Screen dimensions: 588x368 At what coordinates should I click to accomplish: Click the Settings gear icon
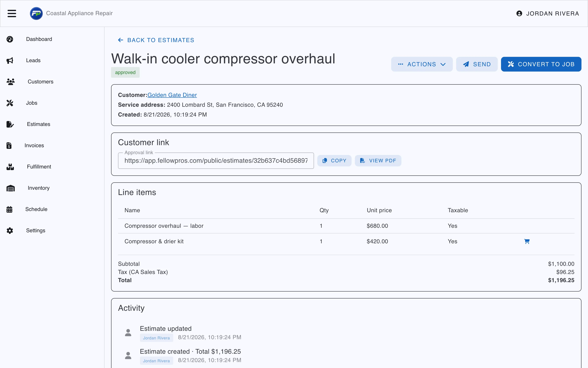point(10,230)
